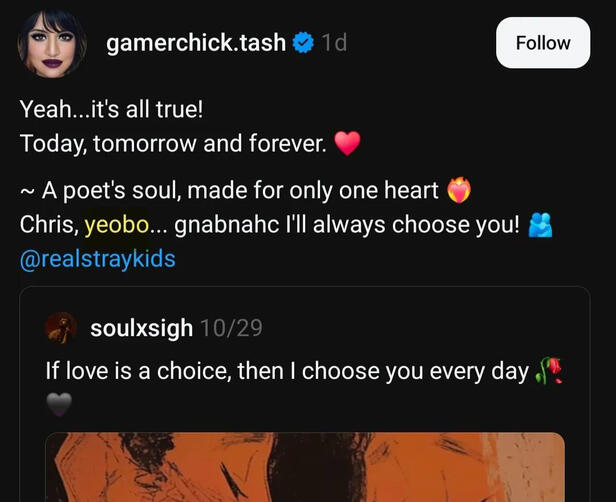Click the 1d post timestamp
Image resolution: width=616 pixels, height=502 pixels.
point(334,42)
